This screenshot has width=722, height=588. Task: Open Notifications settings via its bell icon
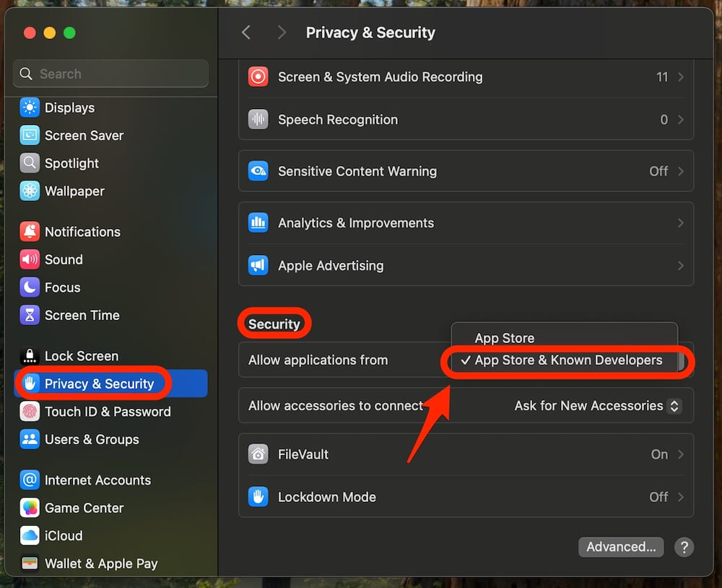(30, 232)
